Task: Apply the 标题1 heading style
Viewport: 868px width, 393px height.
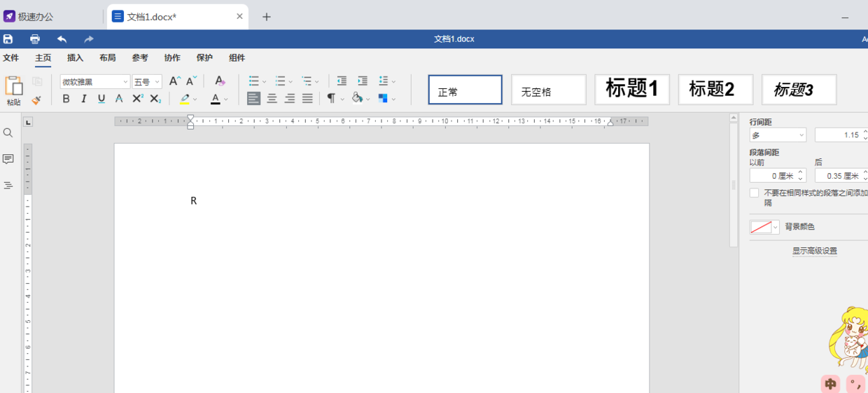Action: click(631, 90)
